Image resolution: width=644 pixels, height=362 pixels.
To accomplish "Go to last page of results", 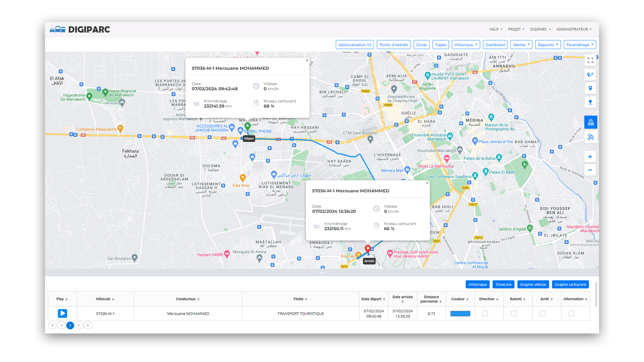I will [x=88, y=325].
